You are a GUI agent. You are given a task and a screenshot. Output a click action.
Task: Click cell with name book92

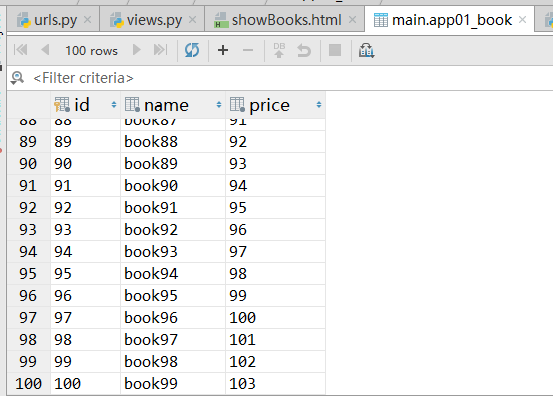(x=173, y=230)
